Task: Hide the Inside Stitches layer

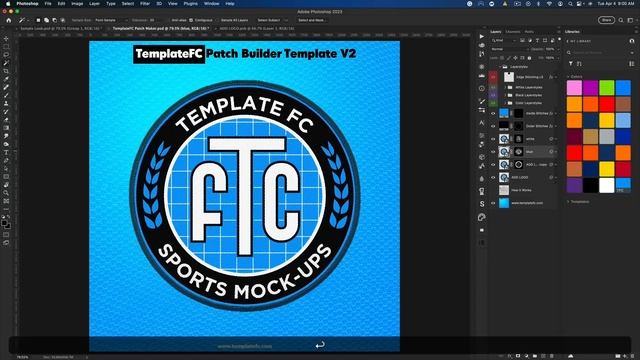Action: click(x=493, y=113)
